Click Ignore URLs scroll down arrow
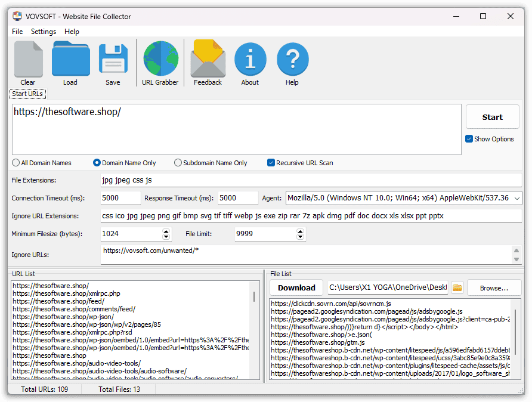Screen dimensions: 532x402 coord(516,259)
